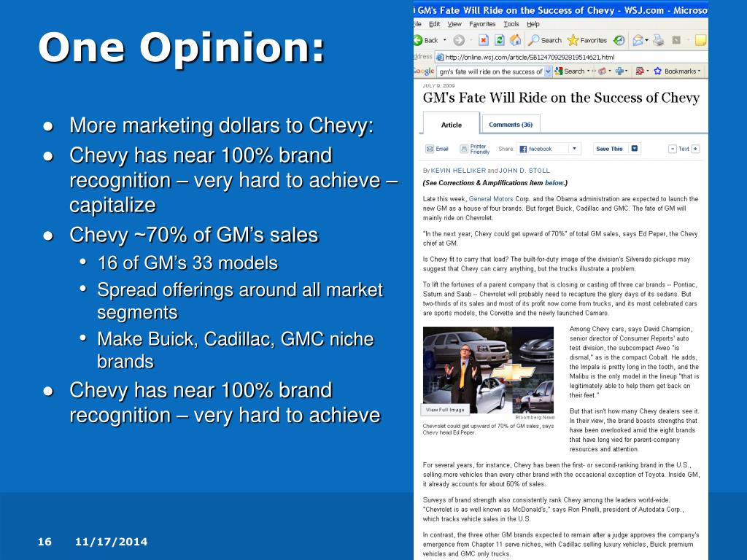747x560 pixels.
Task: Click the View Full Image button
Action: pyautogui.click(x=445, y=410)
